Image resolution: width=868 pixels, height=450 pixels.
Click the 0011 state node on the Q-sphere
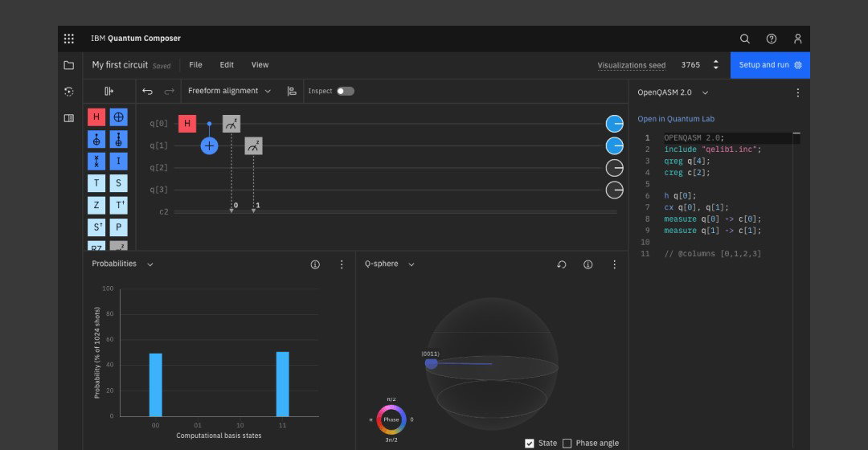tap(432, 363)
